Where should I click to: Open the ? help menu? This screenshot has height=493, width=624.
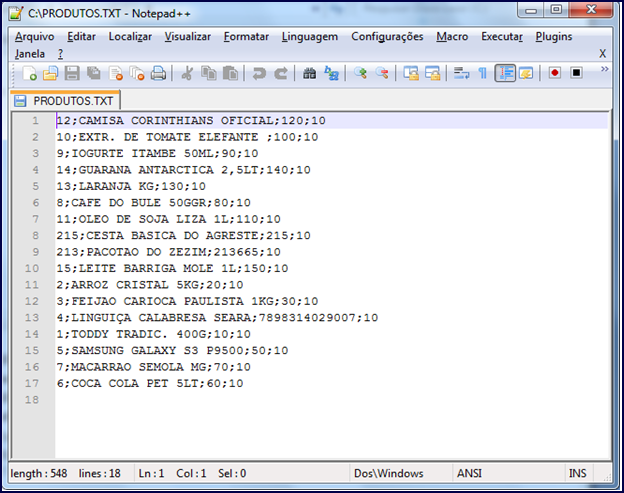pyautogui.click(x=60, y=54)
